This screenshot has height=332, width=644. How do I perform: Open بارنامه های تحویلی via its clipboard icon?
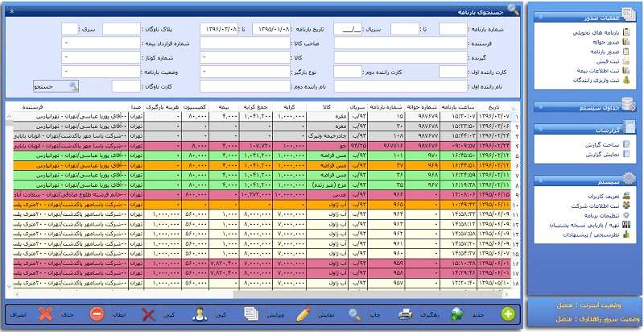[x=626, y=32]
